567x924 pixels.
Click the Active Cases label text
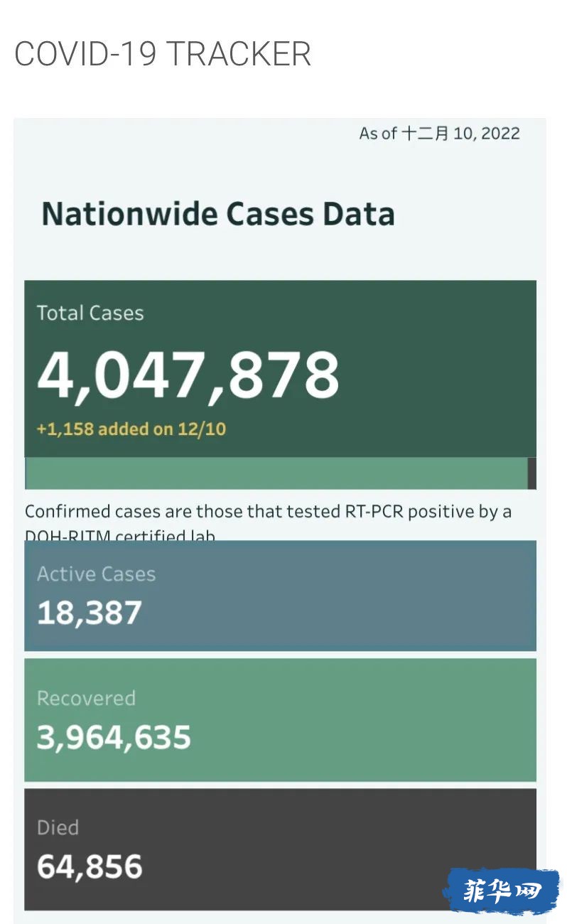(96, 574)
